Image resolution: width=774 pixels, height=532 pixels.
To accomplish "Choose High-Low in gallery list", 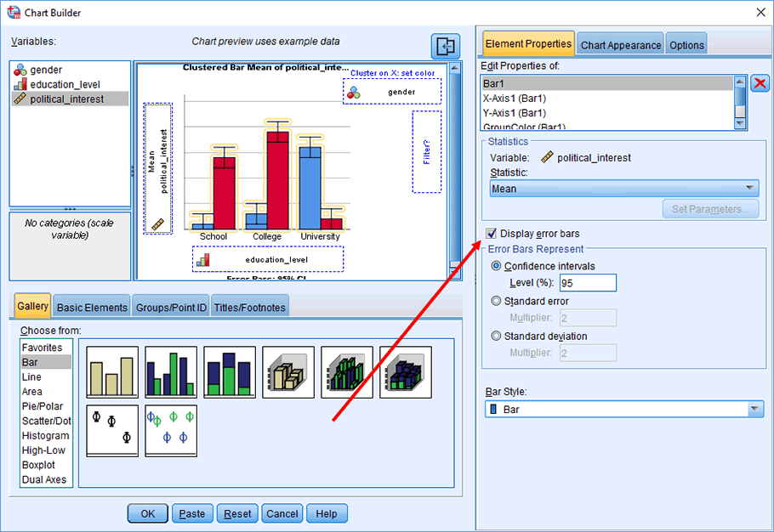I will (46, 450).
